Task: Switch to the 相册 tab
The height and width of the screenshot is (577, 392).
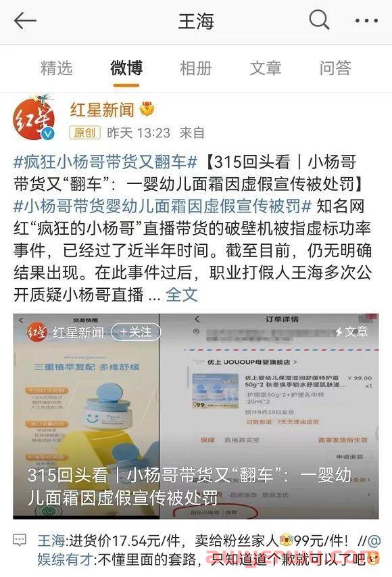Action: tap(195, 68)
